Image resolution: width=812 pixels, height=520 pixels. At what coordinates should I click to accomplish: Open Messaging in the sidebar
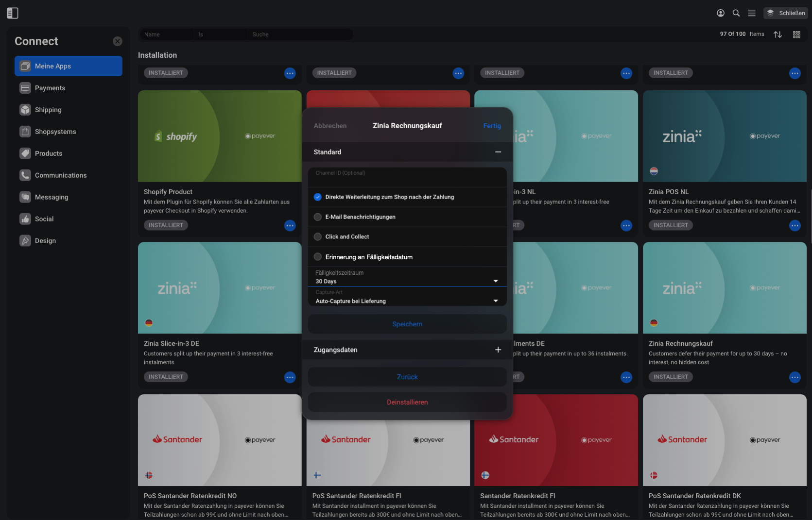coord(69,197)
